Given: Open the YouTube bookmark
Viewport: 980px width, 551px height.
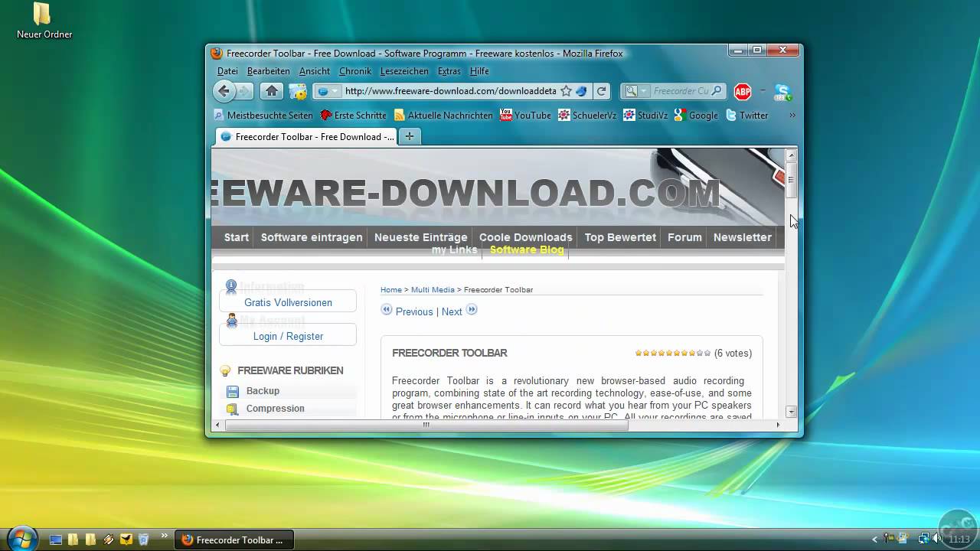Looking at the screenshot, I should pyautogui.click(x=525, y=116).
